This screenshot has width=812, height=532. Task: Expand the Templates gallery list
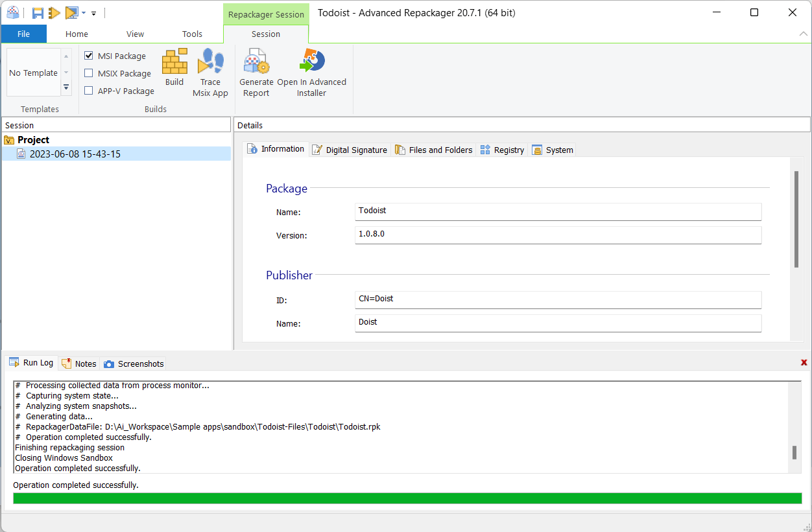tap(66, 87)
